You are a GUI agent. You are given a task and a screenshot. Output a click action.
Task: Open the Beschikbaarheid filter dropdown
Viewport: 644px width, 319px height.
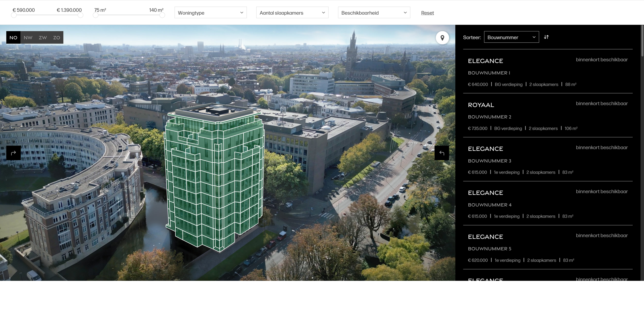pyautogui.click(x=374, y=13)
